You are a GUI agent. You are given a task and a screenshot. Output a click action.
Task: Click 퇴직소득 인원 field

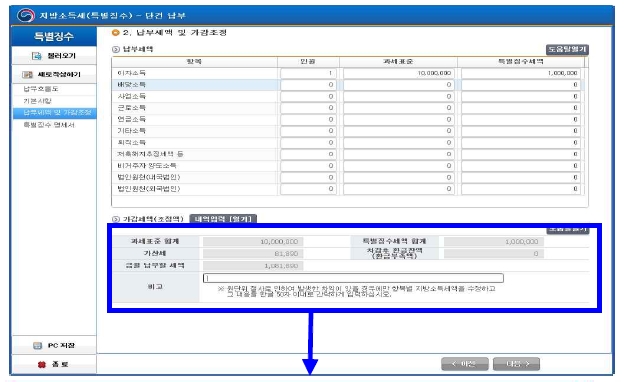[308, 143]
